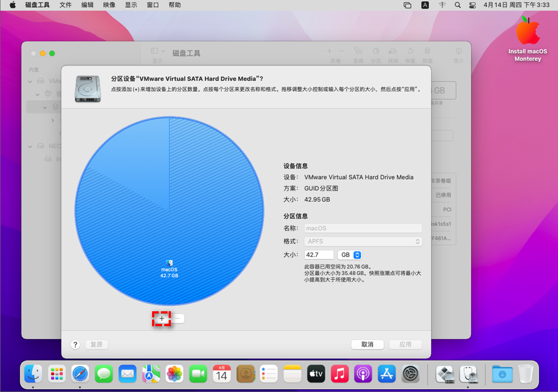The width and height of the screenshot is (558, 392).
Task: Click the minus button to remove partition
Action: [x=177, y=318]
